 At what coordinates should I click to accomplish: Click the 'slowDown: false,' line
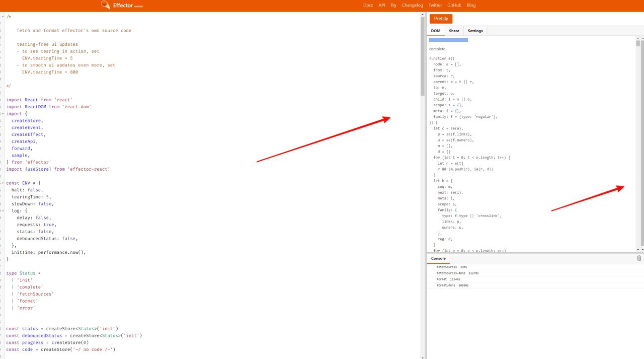pyautogui.click(x=33, y=204)
